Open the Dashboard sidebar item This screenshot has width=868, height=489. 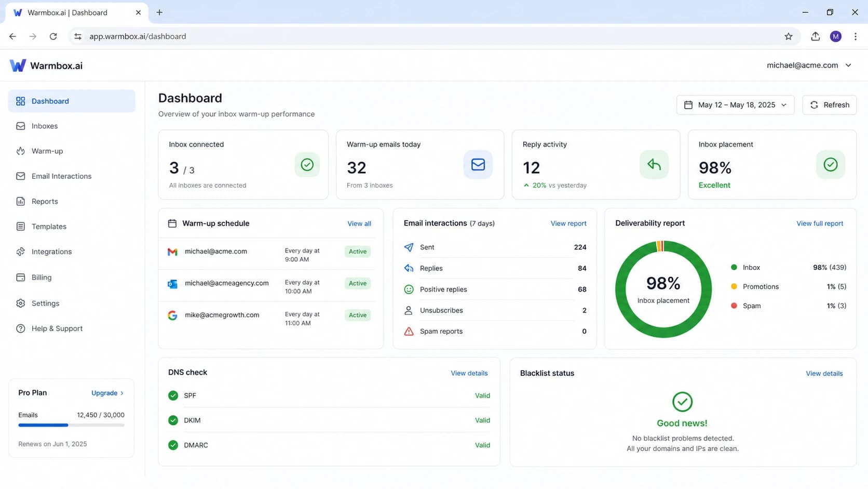[72, 101]
